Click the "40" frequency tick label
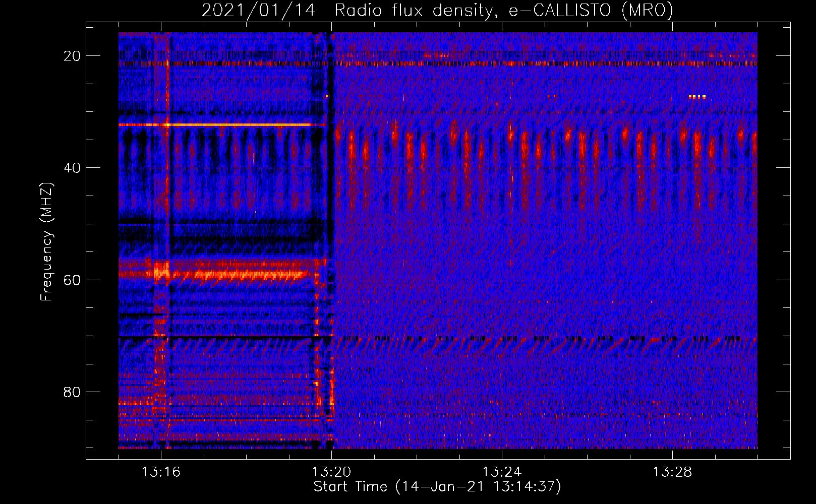Image resolution: width=816 pixels, height=504 pixels. coord(73,168)
